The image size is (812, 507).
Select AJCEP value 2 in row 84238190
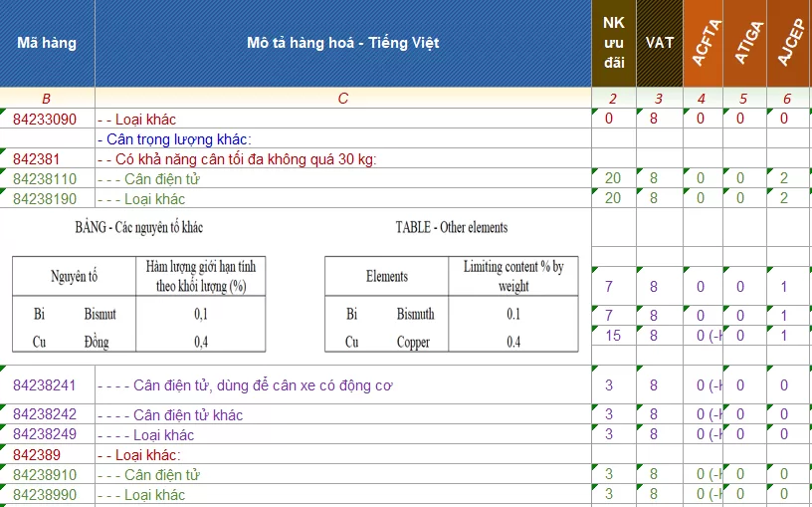point(789,198)
